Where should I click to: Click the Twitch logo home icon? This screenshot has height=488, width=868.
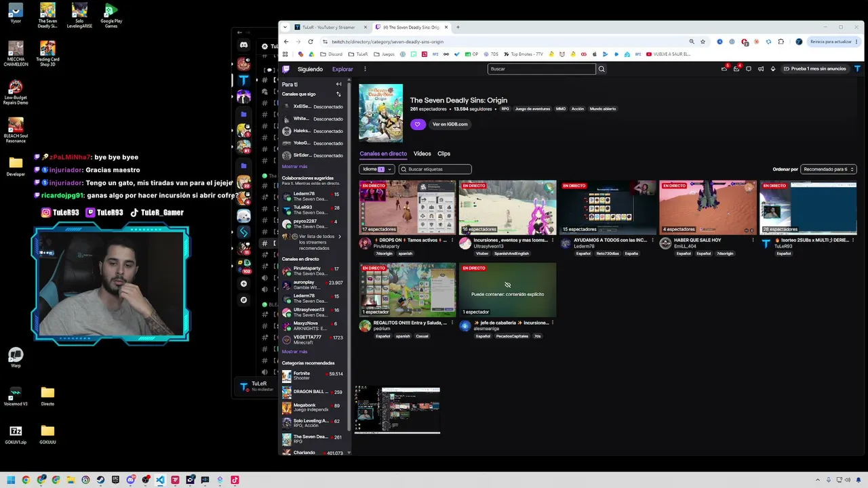(286, 69)
